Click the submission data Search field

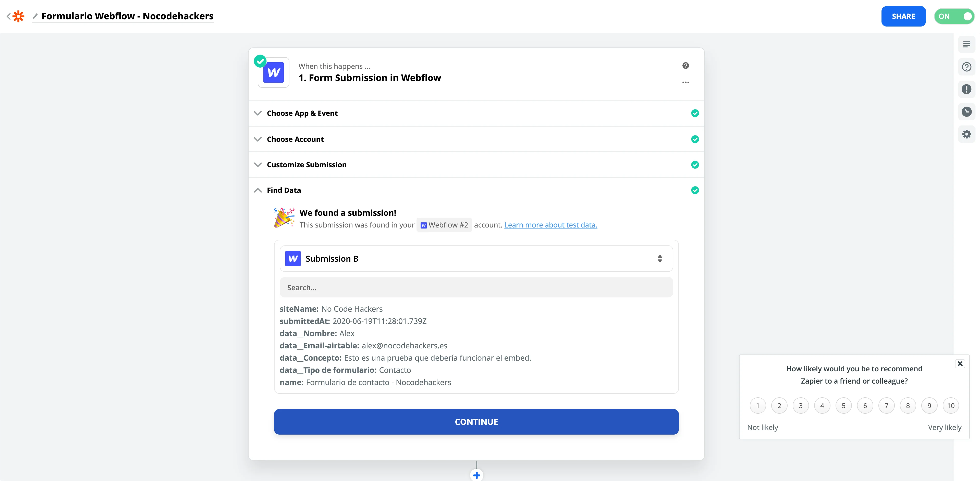476,287
